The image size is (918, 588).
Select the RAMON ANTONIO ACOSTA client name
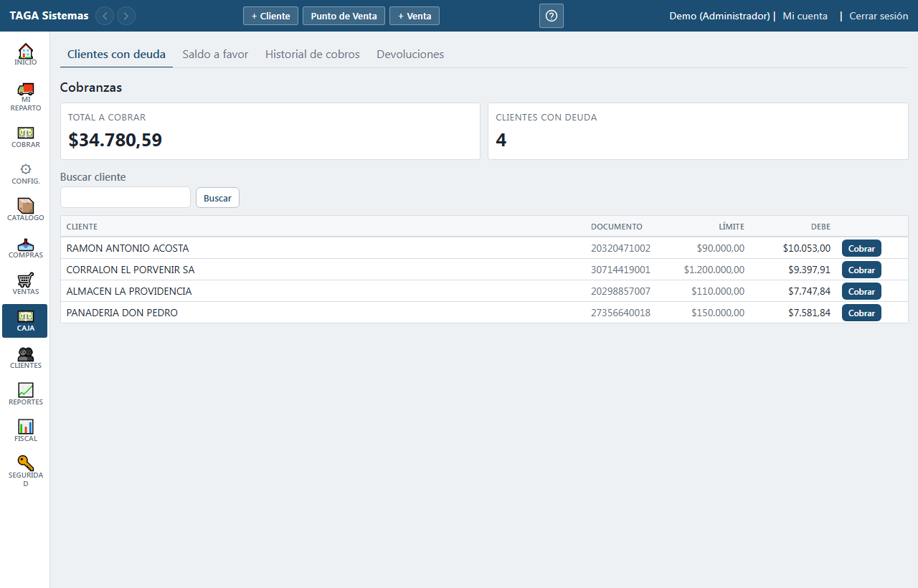tap(128, 248)
